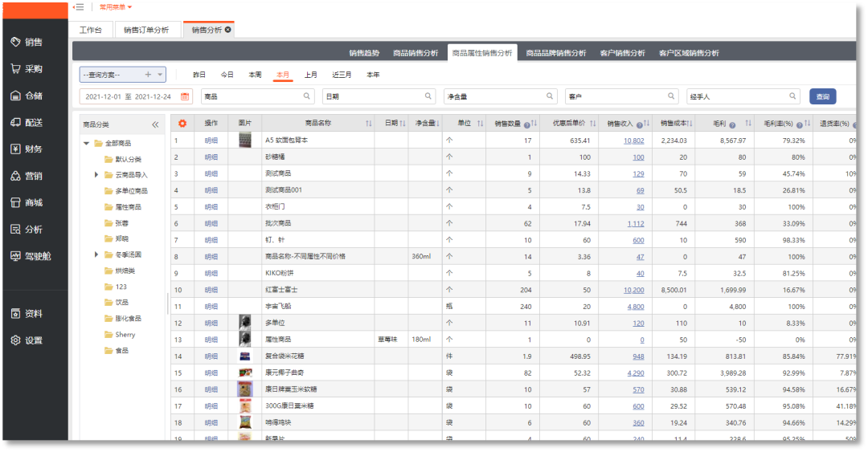Viewport: 868px width, 452px height.
Task: Click the help icon beside 销售数量
Action: click(x=526, y=124)
